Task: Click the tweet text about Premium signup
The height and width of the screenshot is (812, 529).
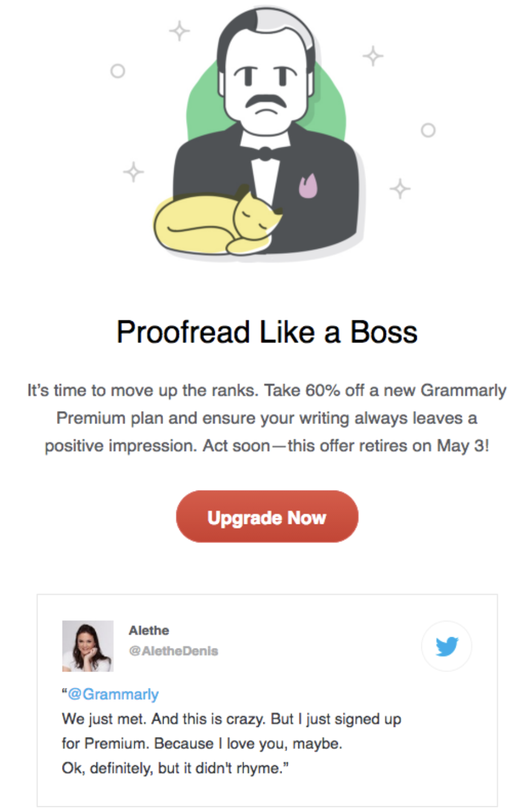Action: [x=231, y=744]
